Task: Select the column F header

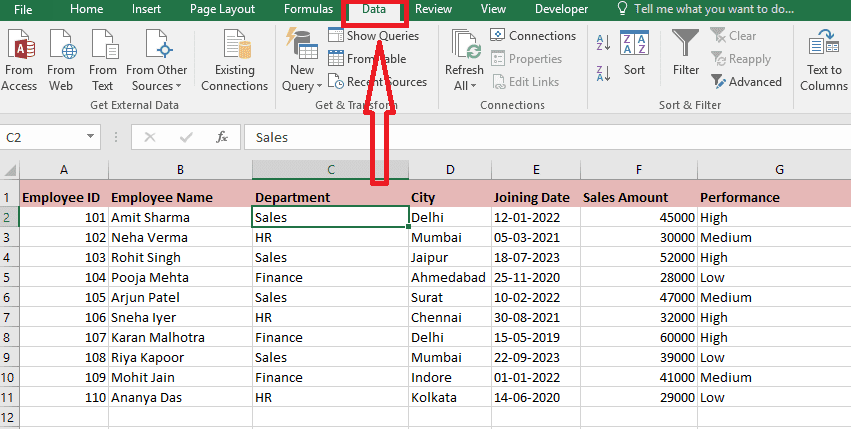Action: point(637,170)
